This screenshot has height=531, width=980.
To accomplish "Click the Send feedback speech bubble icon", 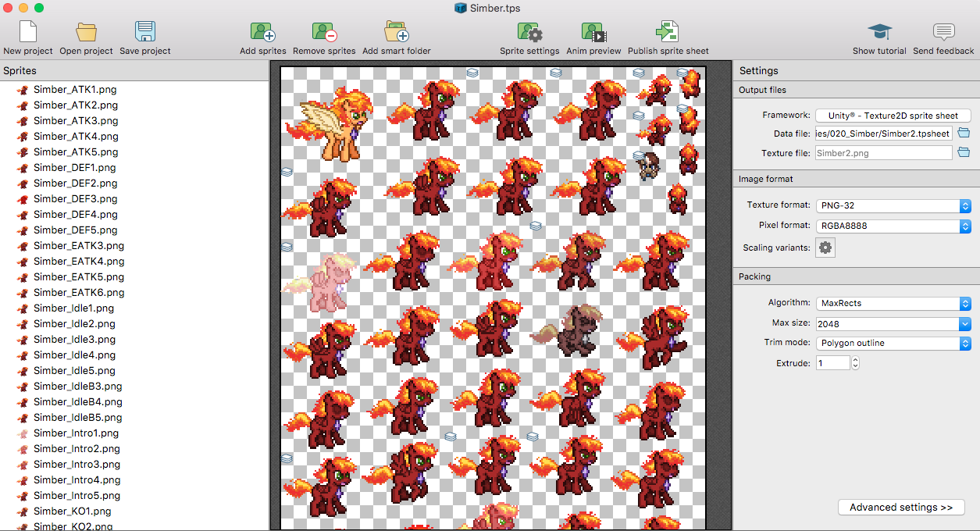I will click(x=943, y=32).
